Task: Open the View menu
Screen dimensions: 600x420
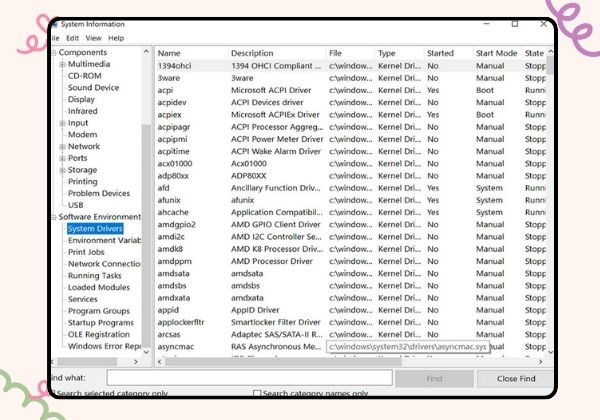Action: tap(93, 38)
